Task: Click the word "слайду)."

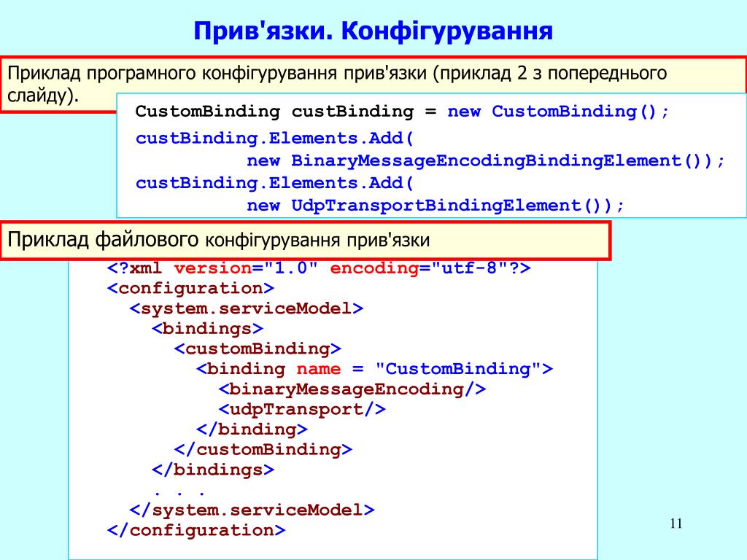Action: (43, 96)
